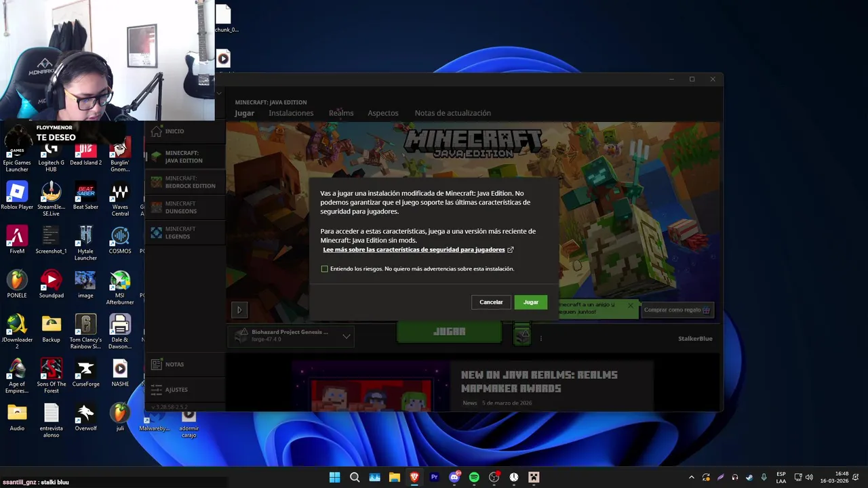This screenshot has width=868, height=488.
Task: Open the player safety features link
Action: 418,250
